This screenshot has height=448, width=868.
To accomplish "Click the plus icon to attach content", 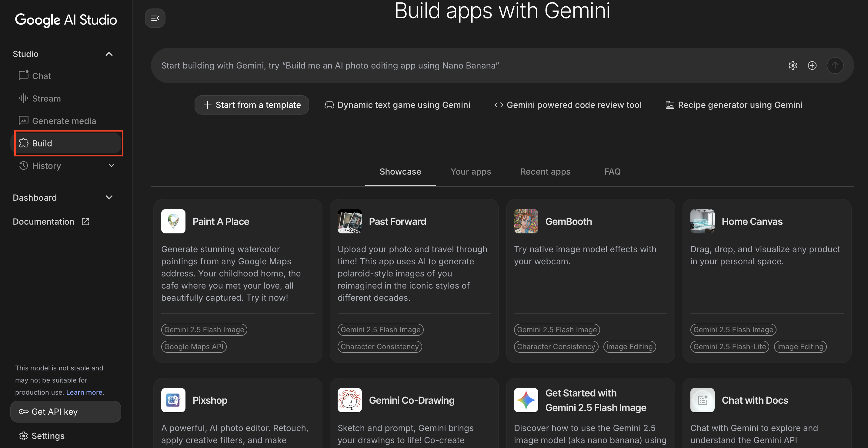I will point(812,65).
